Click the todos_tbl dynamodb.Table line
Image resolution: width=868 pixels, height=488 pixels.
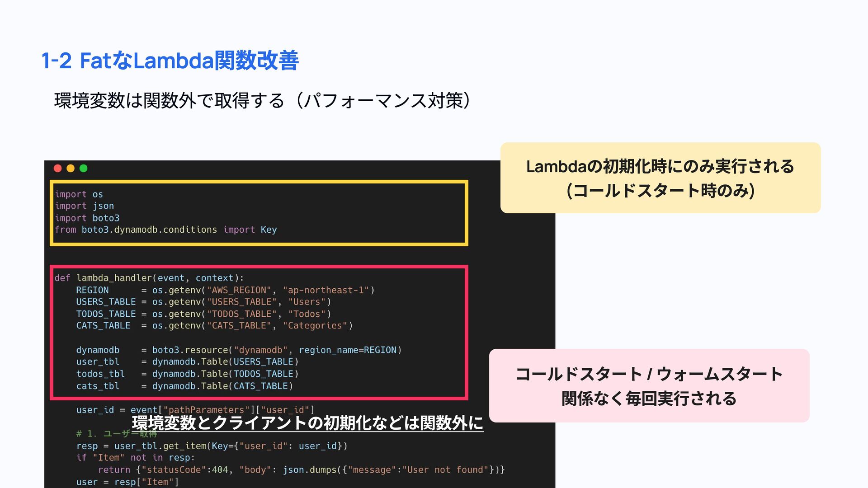187,374
